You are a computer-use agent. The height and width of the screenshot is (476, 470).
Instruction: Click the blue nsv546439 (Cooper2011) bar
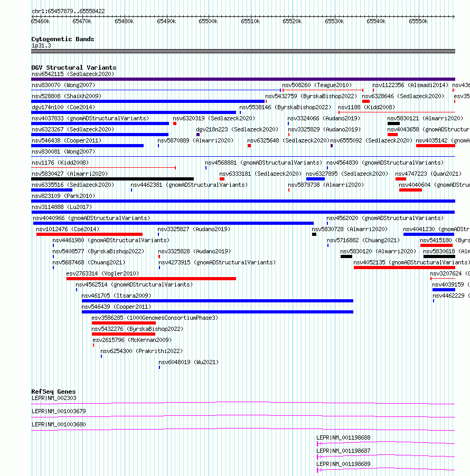pos(218,312)
